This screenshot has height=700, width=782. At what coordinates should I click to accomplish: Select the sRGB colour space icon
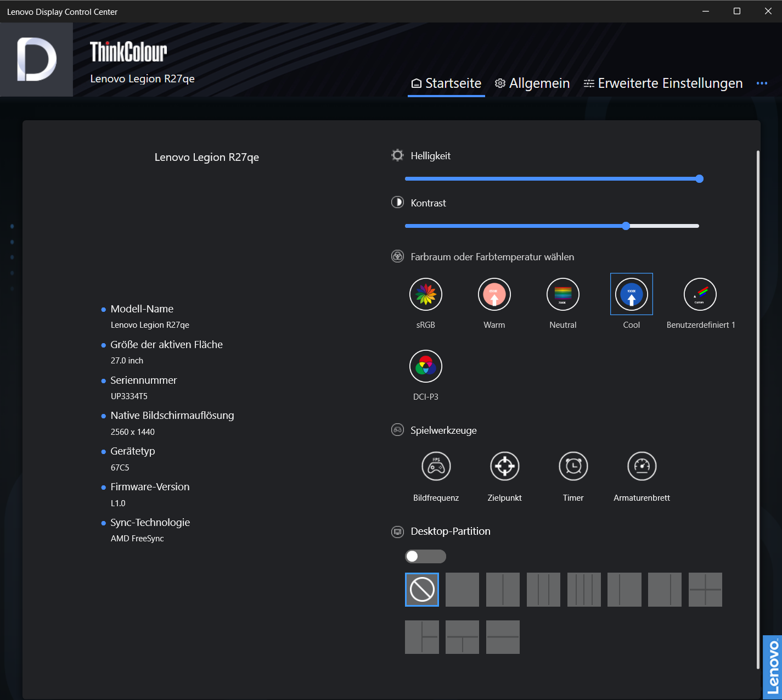click(425, 294)
